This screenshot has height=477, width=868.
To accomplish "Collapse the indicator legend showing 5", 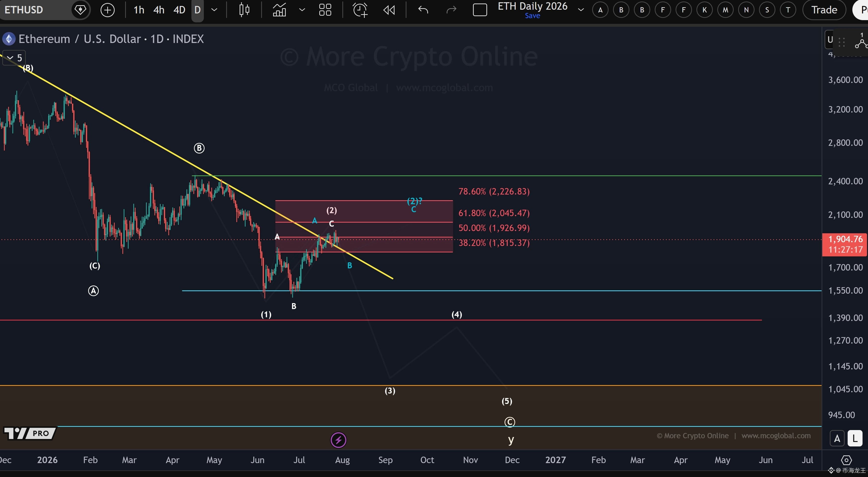I will tap(14, 58).
